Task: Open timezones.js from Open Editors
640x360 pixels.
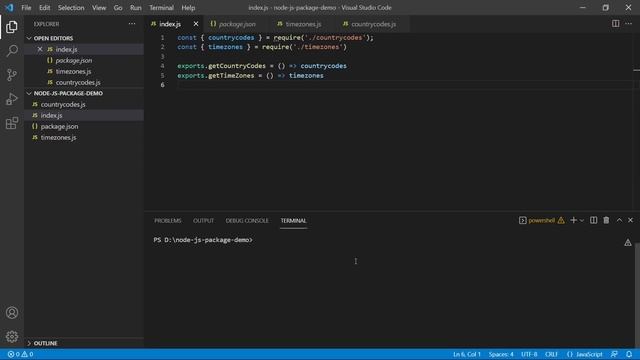Action: pyautogui.click(x=84, y=71)
